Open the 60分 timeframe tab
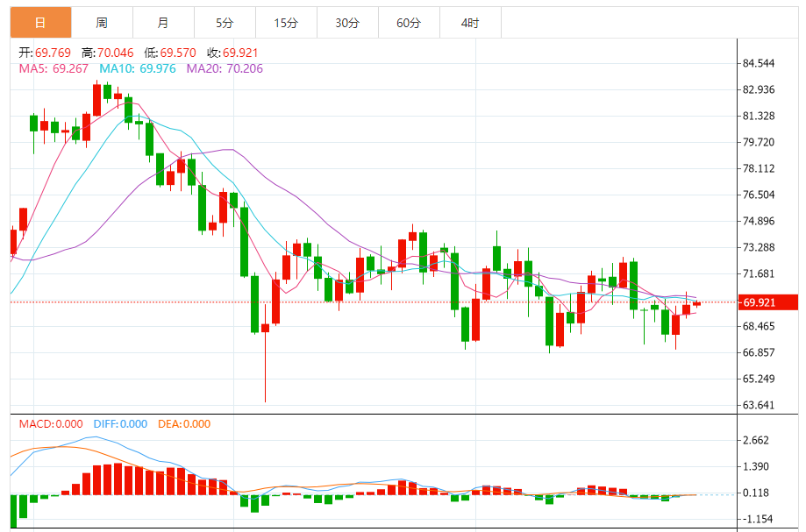 pos(410,23)
